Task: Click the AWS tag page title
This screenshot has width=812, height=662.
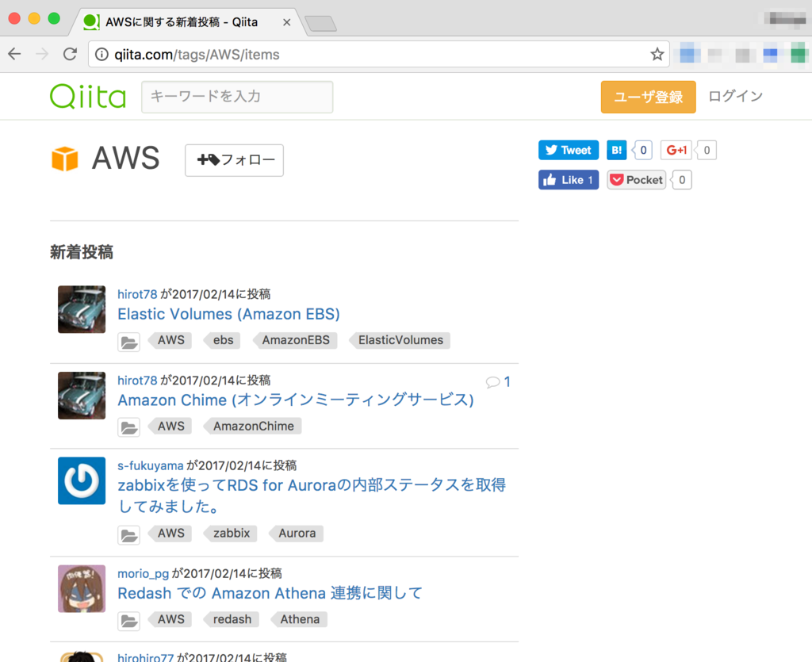Action: coord(126,158)
